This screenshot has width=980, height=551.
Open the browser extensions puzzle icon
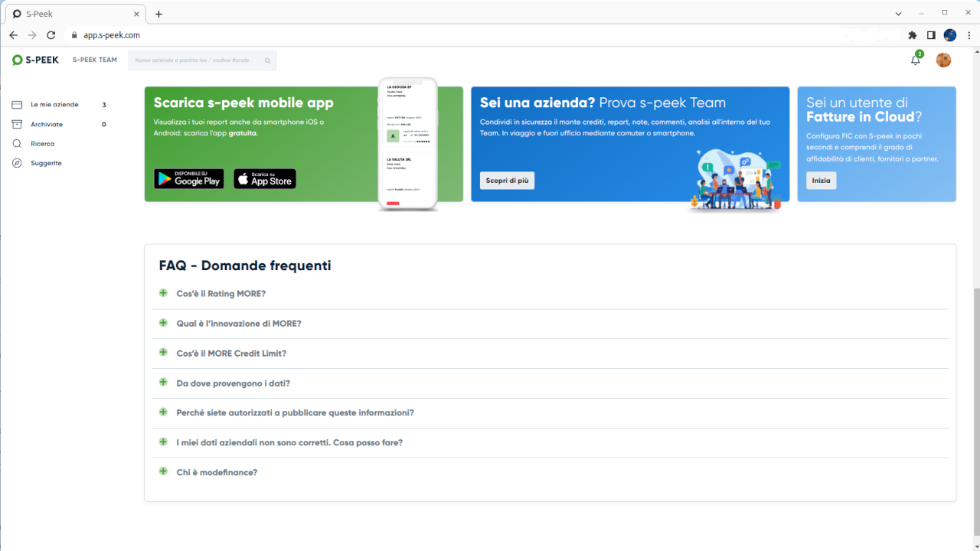click(912, 35)
